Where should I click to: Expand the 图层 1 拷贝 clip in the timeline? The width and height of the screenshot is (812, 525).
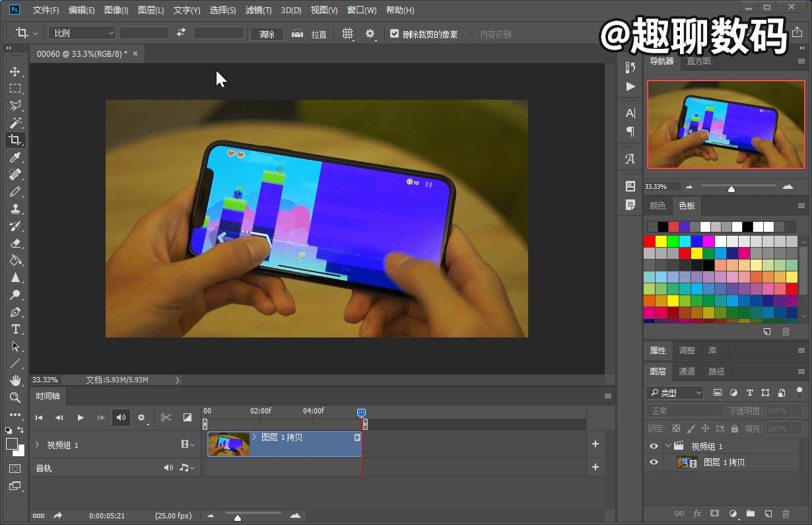coord(254,437)
